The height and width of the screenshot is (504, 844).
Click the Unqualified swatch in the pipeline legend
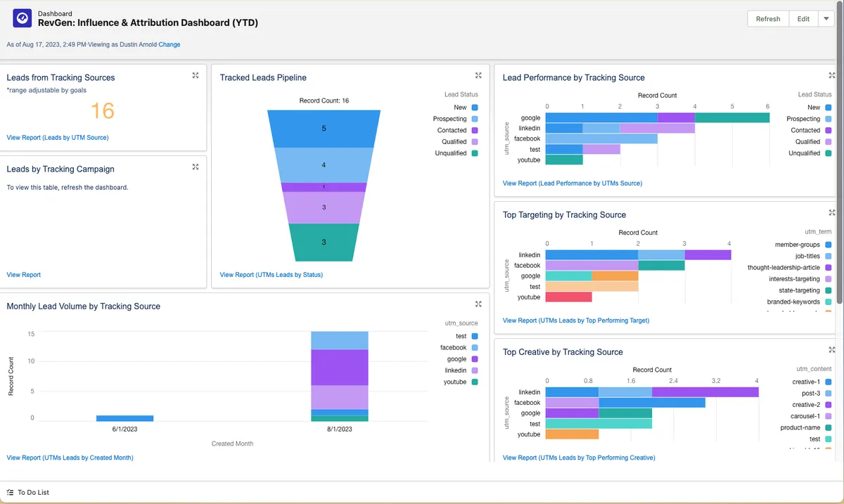475,153
